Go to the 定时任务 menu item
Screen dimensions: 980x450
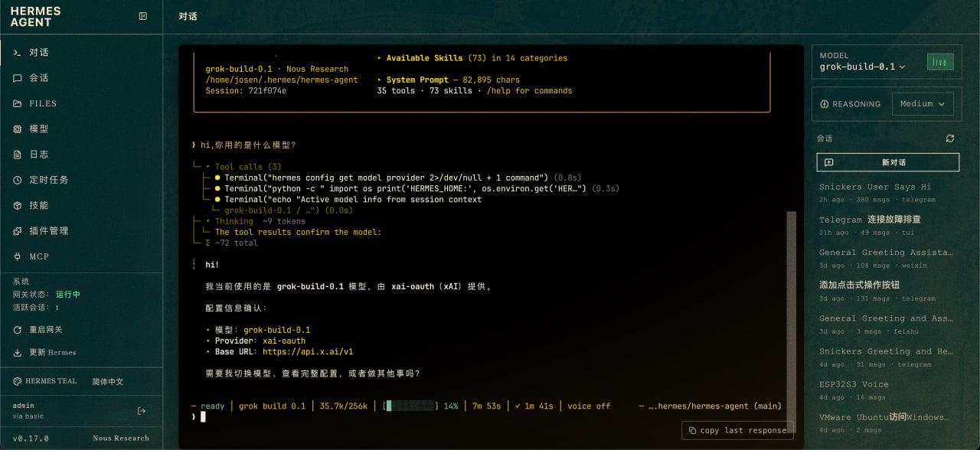81,180
